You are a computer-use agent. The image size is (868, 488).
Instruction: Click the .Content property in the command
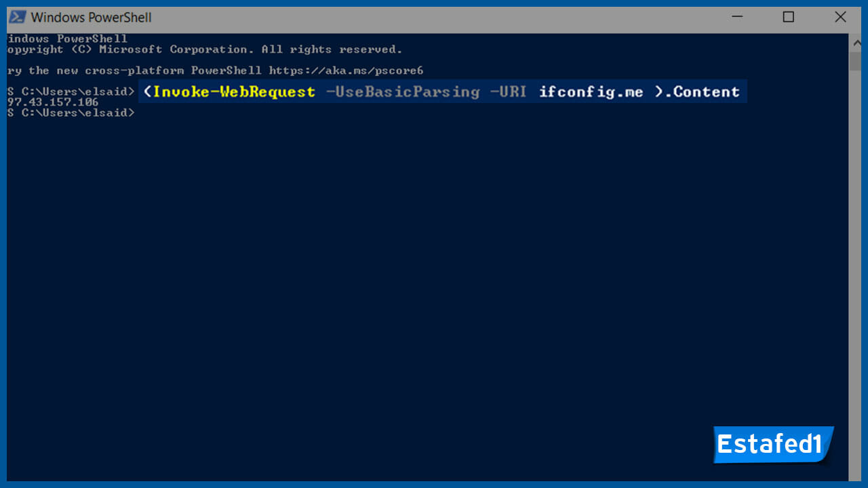click(x=703, y=91)
